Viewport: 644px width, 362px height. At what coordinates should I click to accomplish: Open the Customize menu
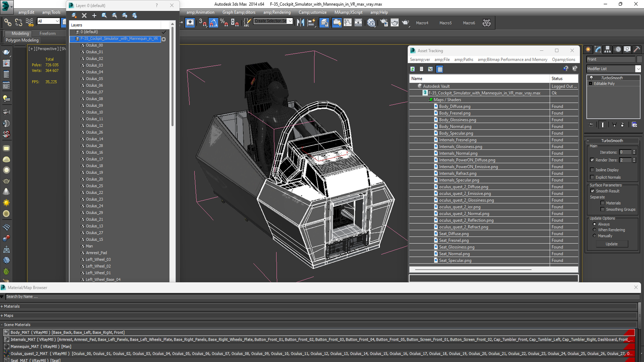312,12
